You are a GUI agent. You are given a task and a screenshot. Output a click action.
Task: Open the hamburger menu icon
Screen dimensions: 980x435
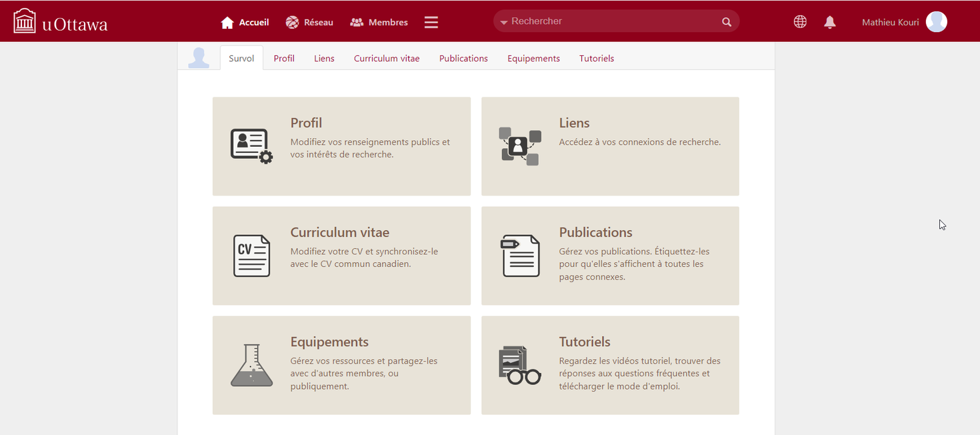pyautogui.click(x=431, y=22)
